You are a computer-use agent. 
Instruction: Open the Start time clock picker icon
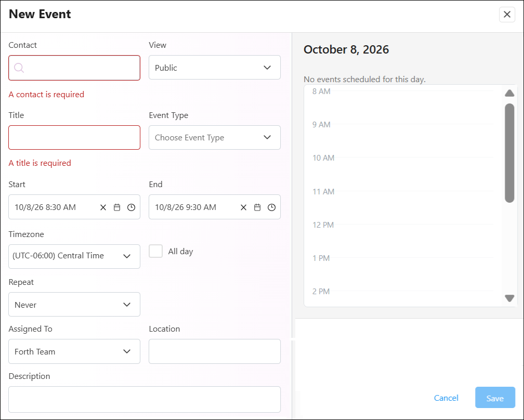[132, 207]
